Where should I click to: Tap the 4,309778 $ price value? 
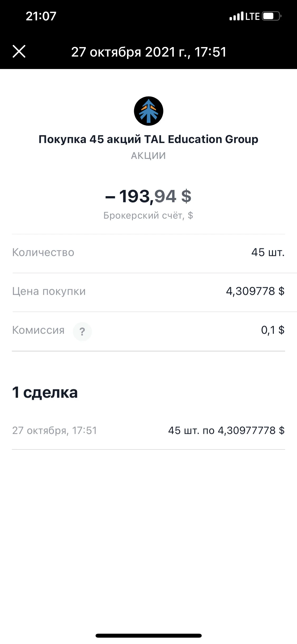point(255,291)
